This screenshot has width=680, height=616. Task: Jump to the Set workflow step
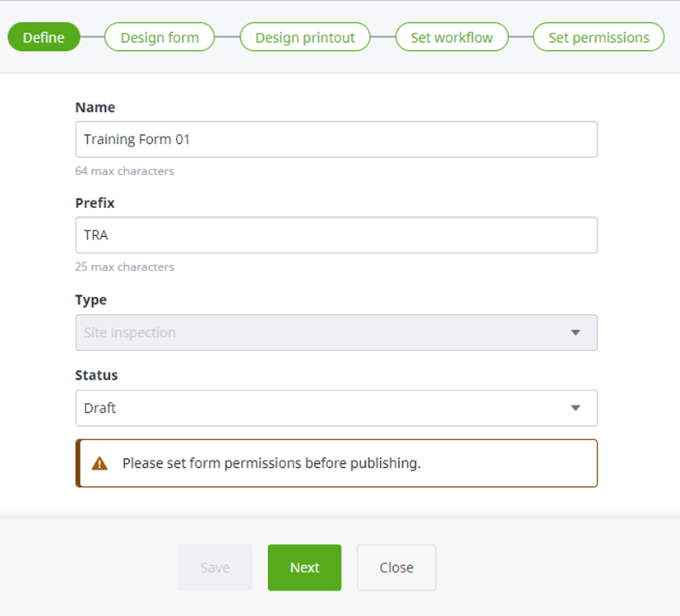pyautogui.click(x=451, y=37)
